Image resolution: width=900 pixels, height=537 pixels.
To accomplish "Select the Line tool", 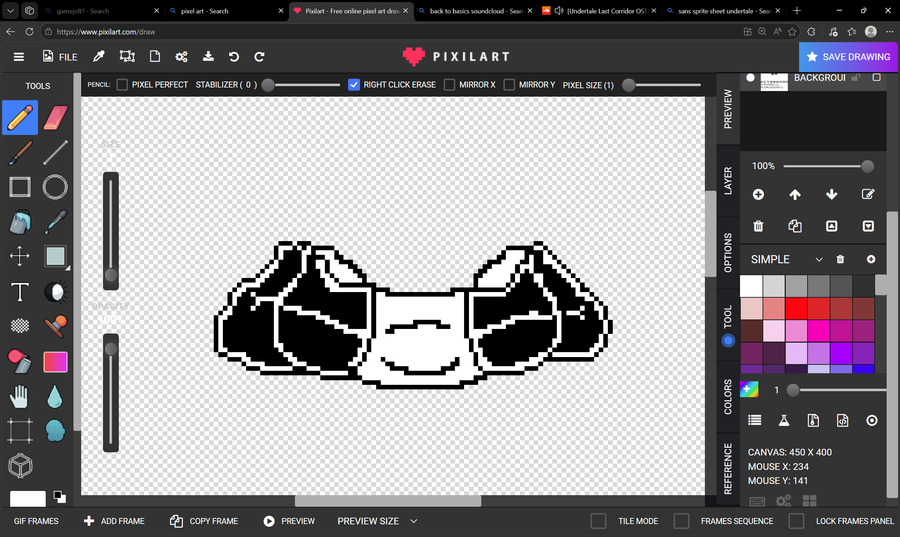I will [x=55, y=153].
